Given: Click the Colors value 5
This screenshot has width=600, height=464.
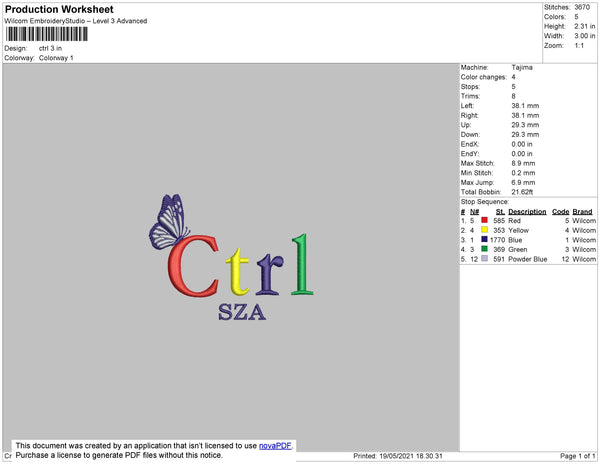Looking at the screenshot, I should click(x=576, y=17).
